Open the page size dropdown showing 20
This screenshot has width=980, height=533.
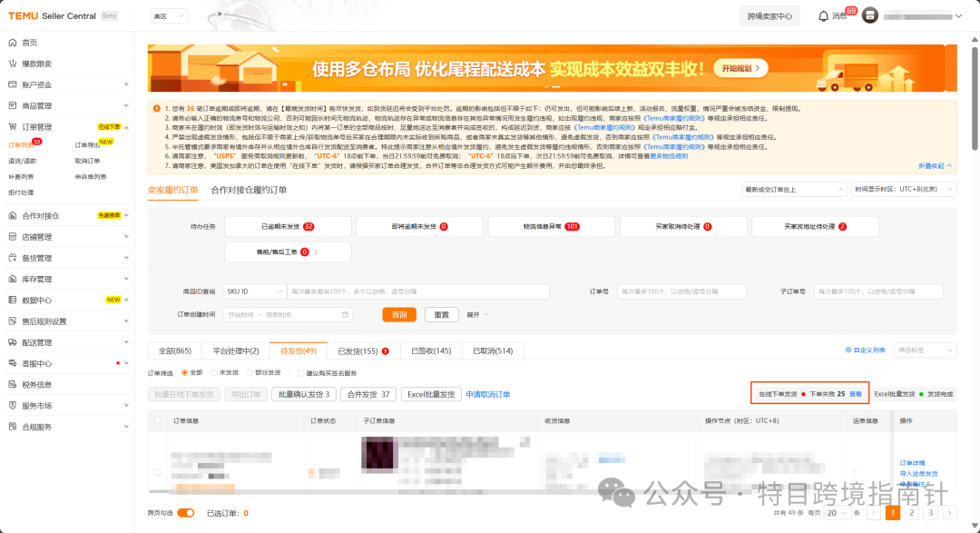point(837,513)
